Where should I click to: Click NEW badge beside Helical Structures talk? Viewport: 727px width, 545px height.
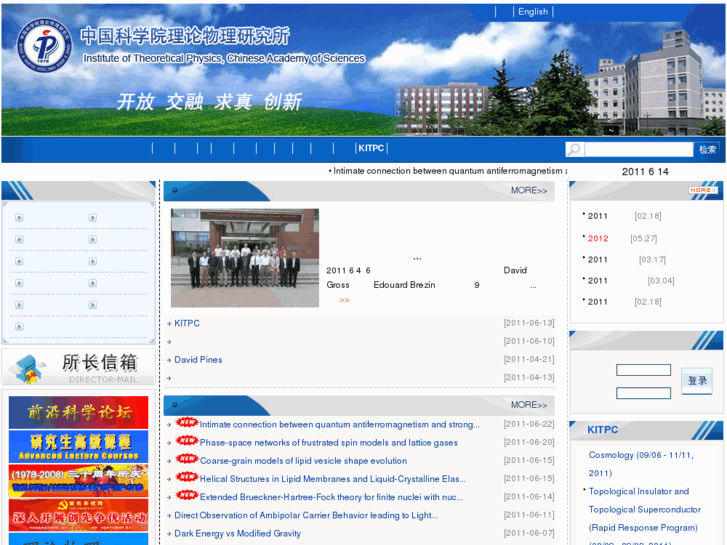(187, 477)
